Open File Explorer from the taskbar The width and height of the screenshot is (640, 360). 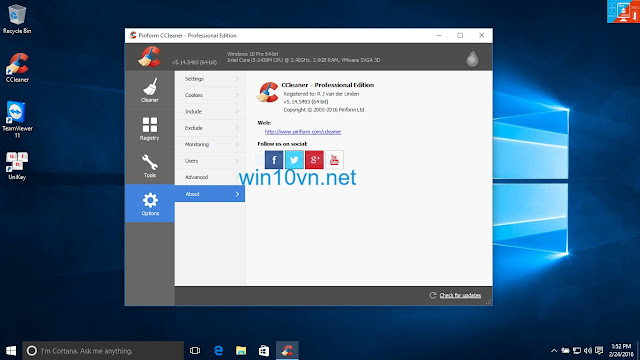click(x=241, y=351)
